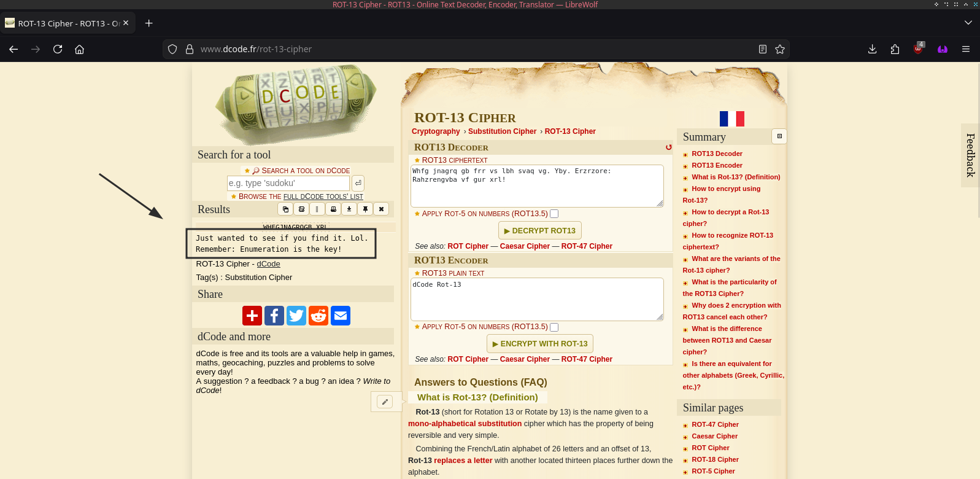Pin the results panel

click(x=365, y=209)
